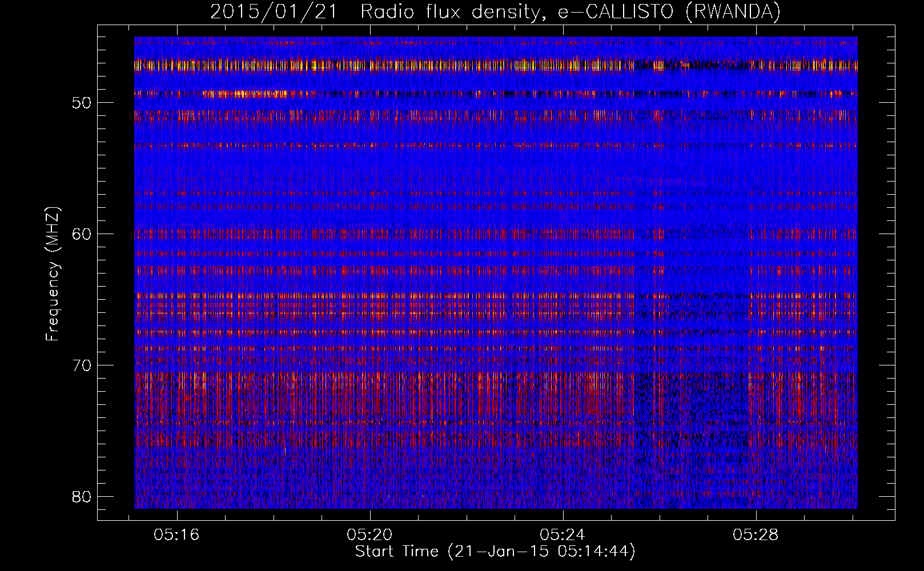924x571 pixels.
Task: Click the 2015/01/21 date in the title
Action: pyautogui.click(x=274, y=12)
